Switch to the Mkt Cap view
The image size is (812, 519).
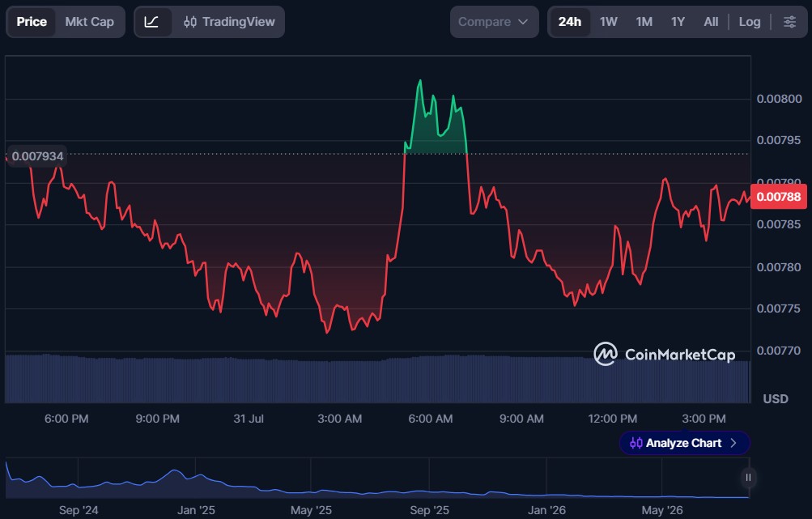(x=90, y=22)
